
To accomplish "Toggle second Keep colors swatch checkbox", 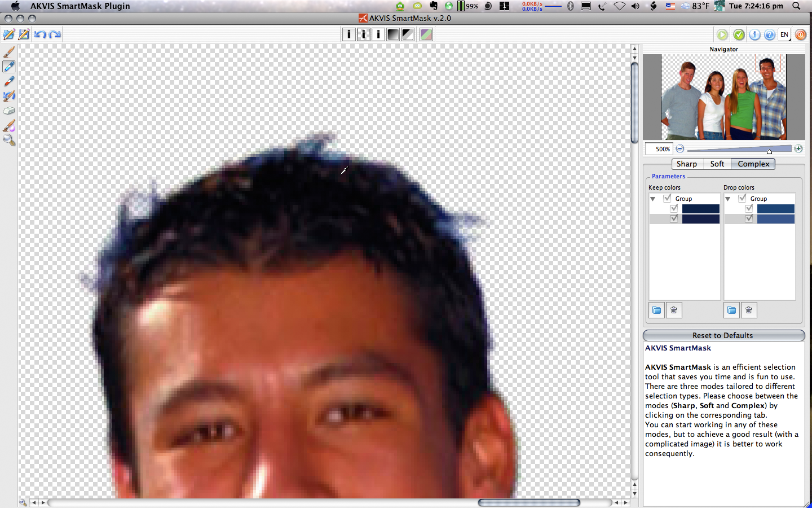I will pos(674,218).
